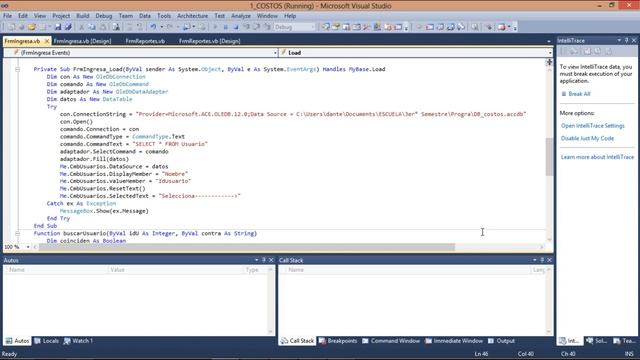The width and height of the screenshot is (640, 360).
Task: Click the Break All pause icon
Action: coord(225,27)
